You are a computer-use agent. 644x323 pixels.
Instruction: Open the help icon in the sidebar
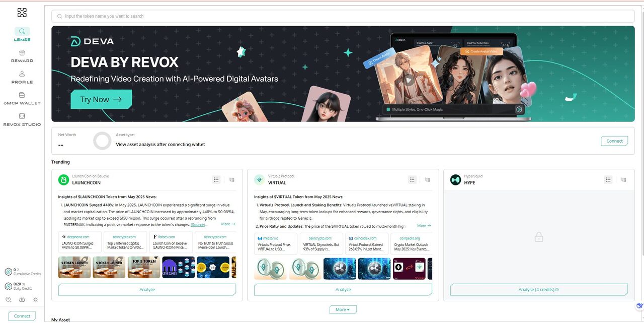(x=9, y=300)
